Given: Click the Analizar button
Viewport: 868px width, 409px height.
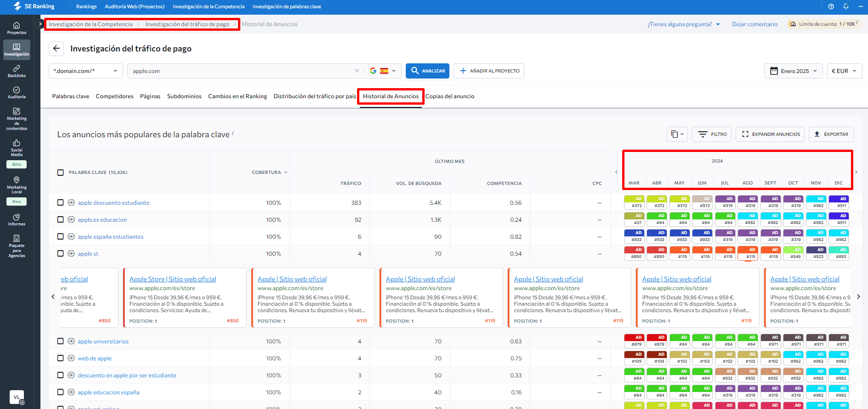Looking at the screenshot, I should pyautogui.click(x=427, y=71).
